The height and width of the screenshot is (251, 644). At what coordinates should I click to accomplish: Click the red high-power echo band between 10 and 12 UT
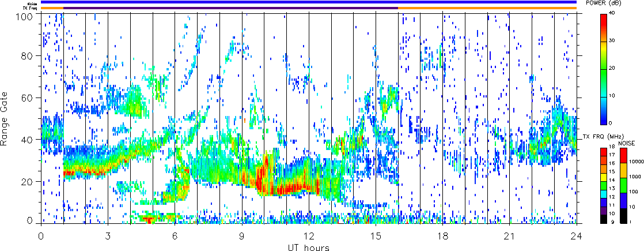pyautogui.click(x=287, y=189)
